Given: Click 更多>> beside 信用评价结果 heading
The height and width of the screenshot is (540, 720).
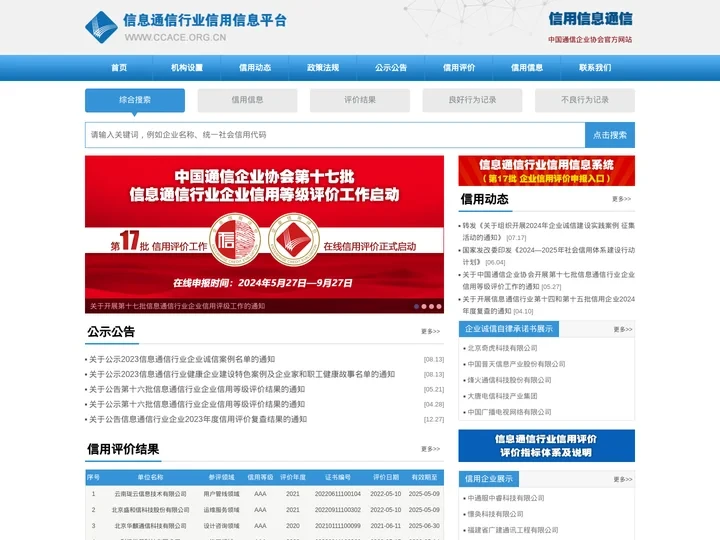Looking at the screenshot, I should (430, 449).
